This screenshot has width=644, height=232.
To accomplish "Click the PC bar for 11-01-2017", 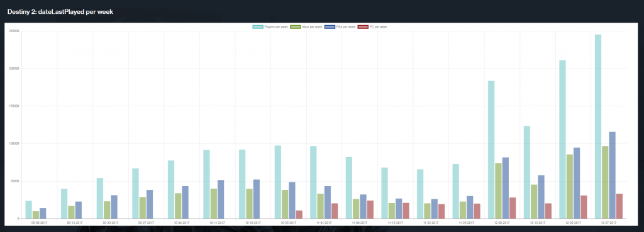I will coord(335,211).
